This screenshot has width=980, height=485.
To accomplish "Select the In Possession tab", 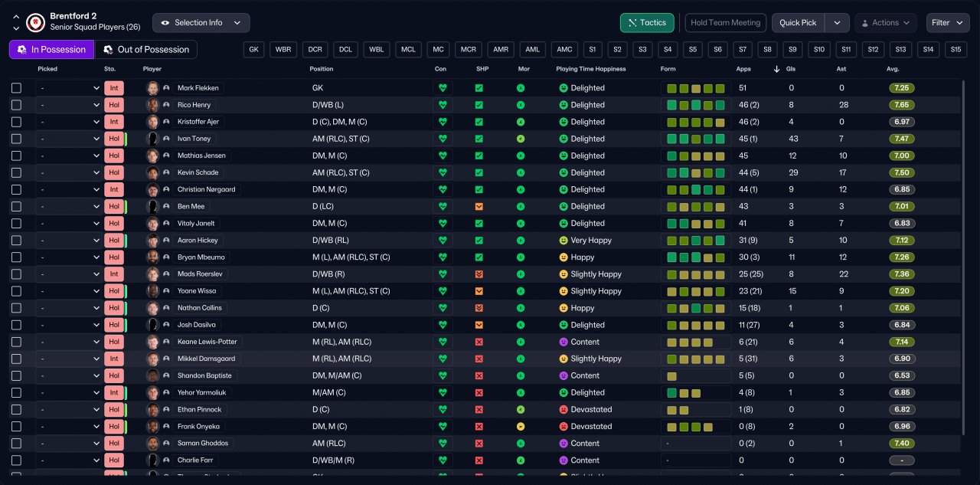I will pyautogui.click(x=51, y=50).
